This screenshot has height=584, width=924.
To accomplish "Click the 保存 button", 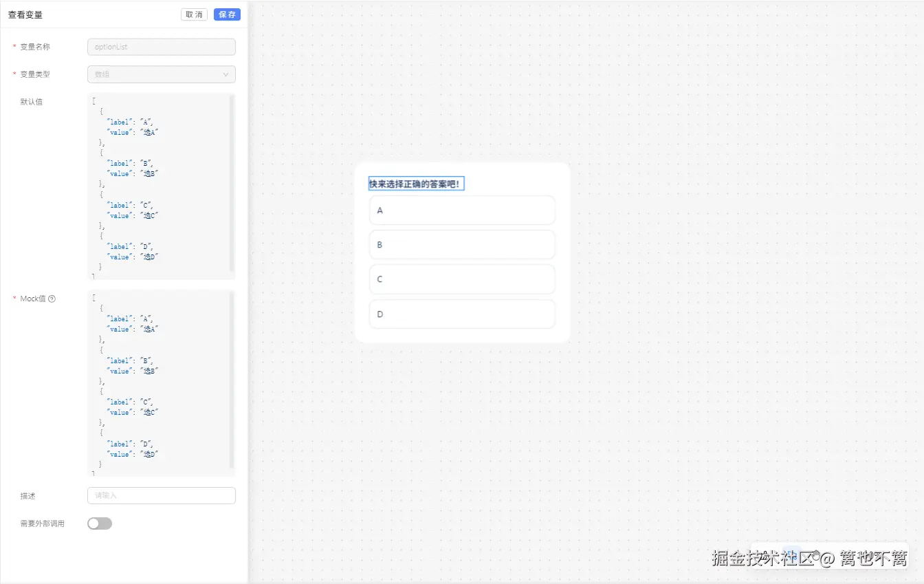I will [227, 14].
